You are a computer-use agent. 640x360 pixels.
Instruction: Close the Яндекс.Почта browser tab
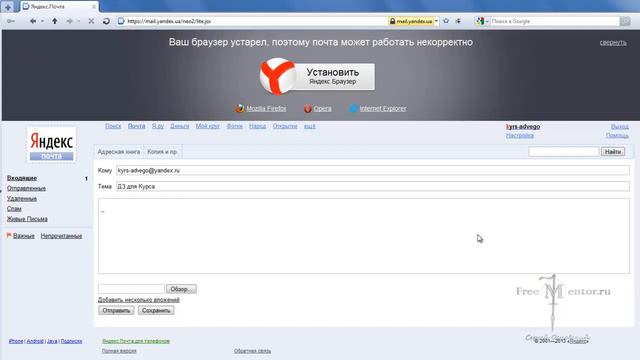(x=94, y=7)
